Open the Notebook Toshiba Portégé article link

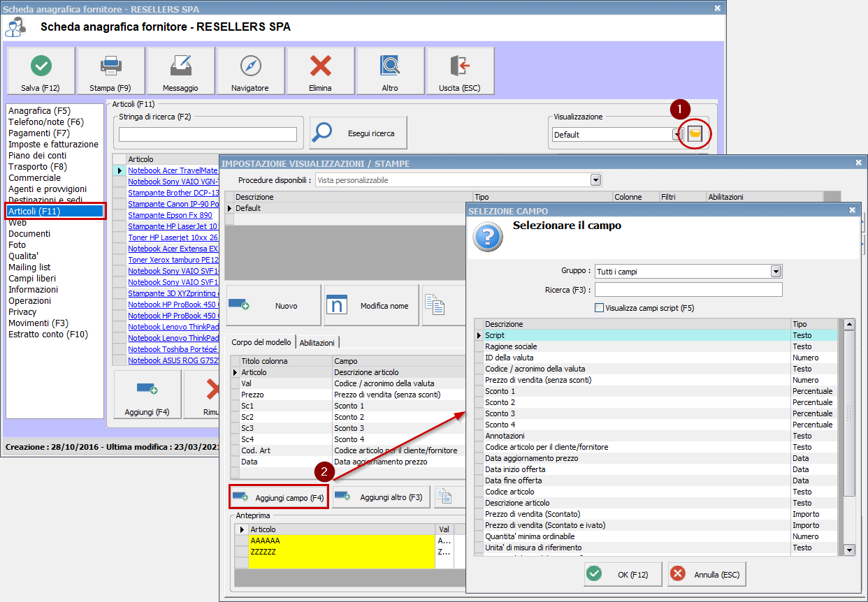(x=173, y=349)
